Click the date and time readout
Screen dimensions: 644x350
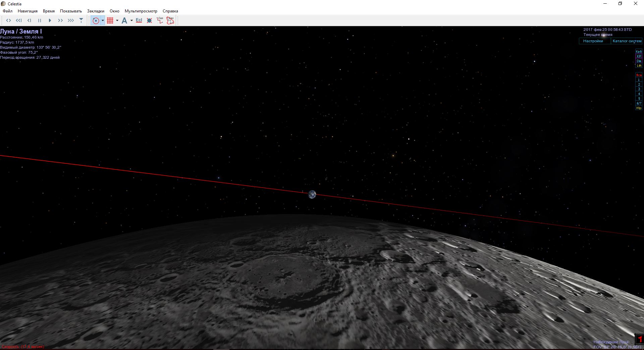pos(607,30)
